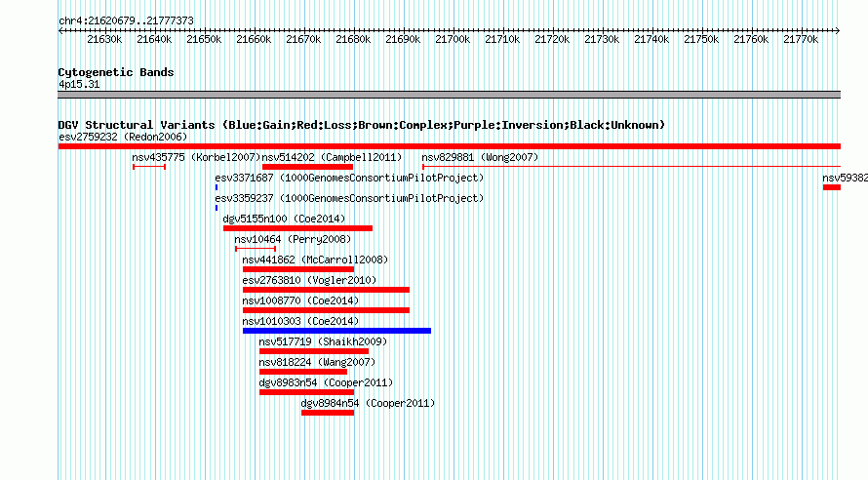Open nsv10464 (Perry2008) variant label

(x=293, y=239)
